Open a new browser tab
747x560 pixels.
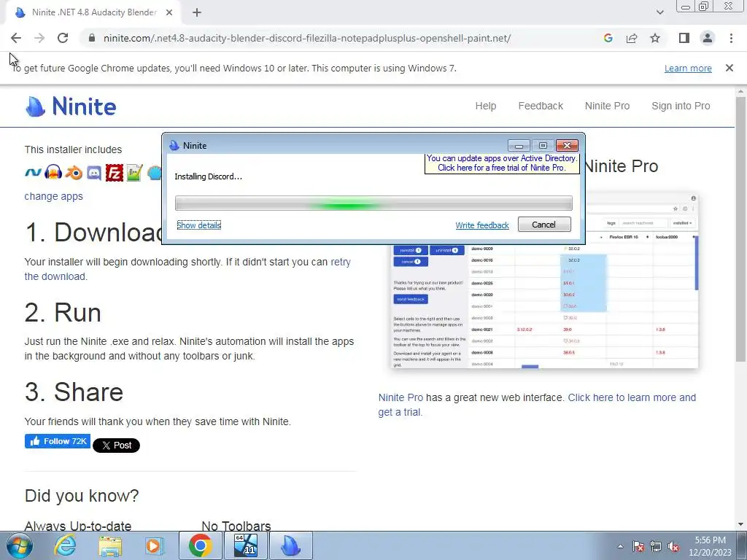[197, 12]
